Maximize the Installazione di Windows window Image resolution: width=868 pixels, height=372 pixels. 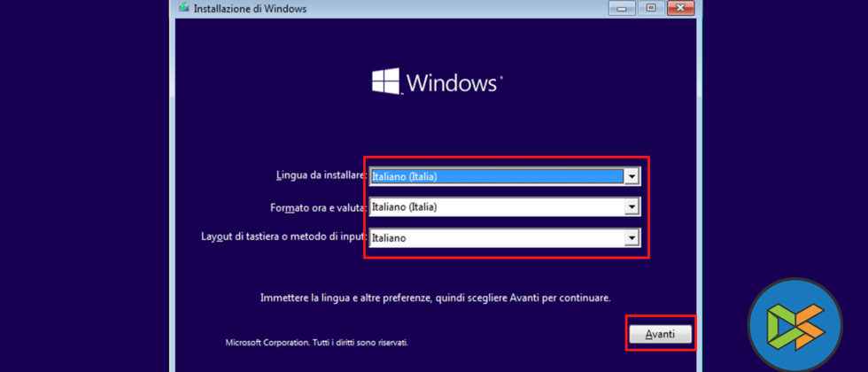[651, 8]
